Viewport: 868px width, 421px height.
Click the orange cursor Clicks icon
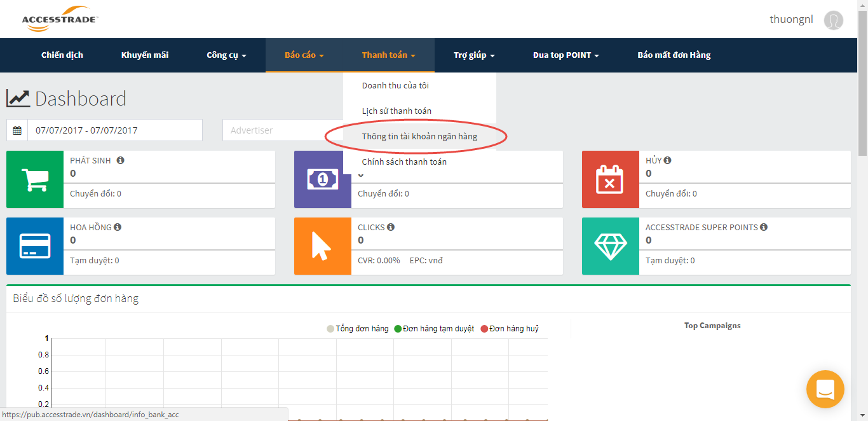pyautogui.click(x=322, y=246)
